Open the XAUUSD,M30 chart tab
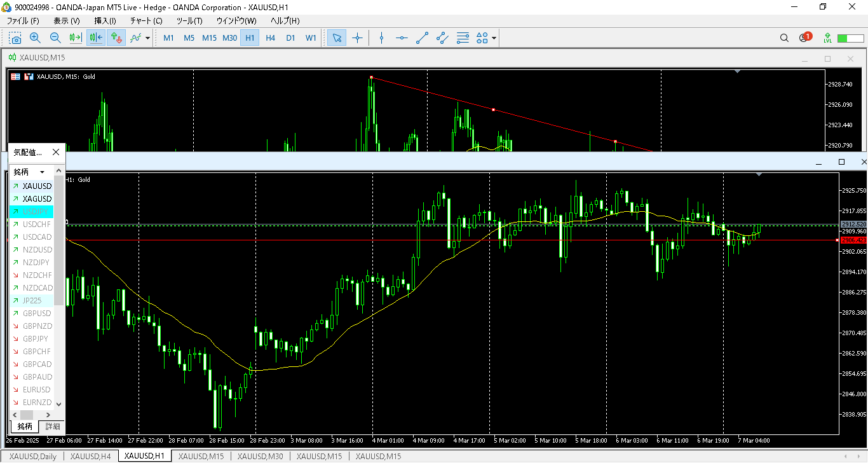The width and height of the screenshot is (868, 463). 261,456
